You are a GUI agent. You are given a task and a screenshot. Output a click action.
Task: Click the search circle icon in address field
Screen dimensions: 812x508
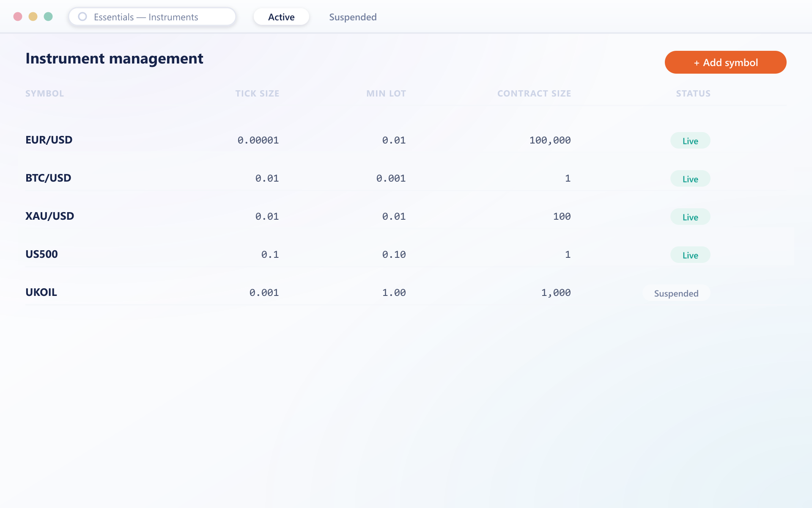click(82, 17)
